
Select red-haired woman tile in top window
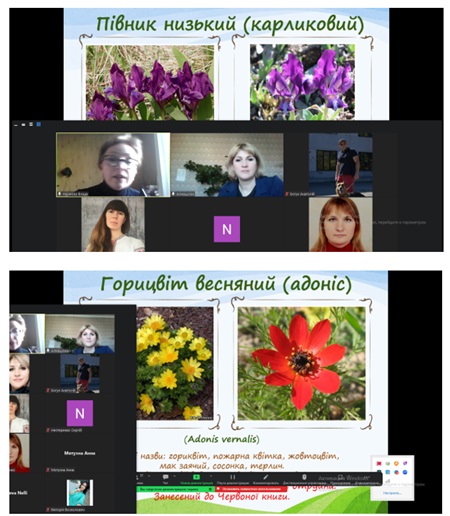(x=340, y=224)
